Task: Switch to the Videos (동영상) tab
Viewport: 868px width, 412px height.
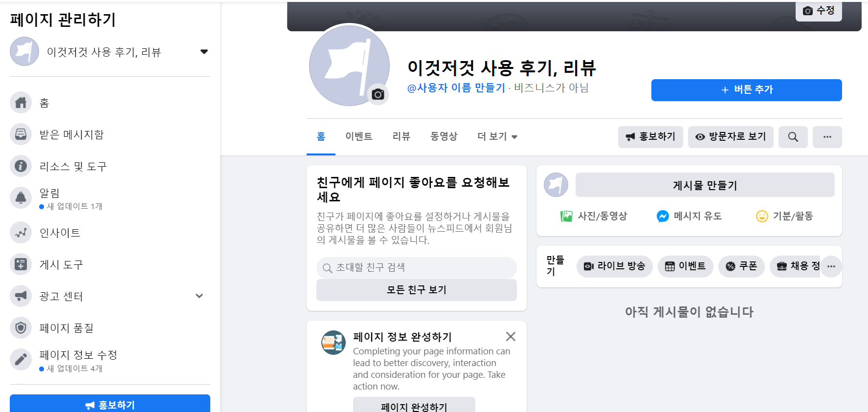Action: pos(444,137)
